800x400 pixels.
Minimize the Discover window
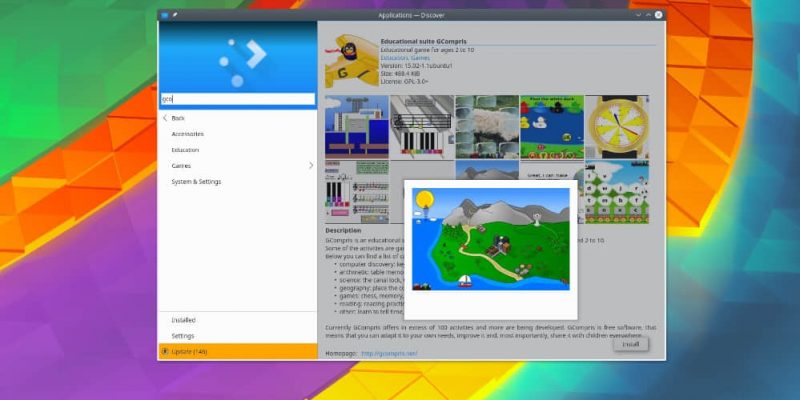click(x=638, y=15)
